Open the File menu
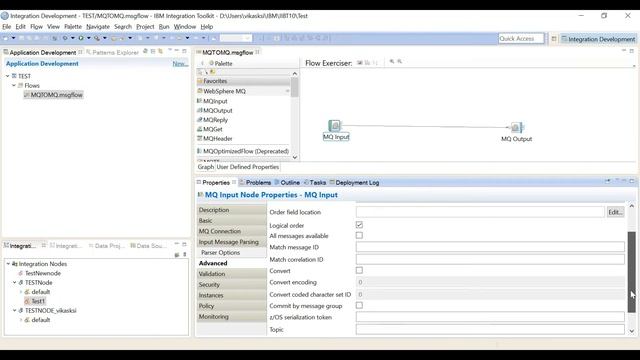 click(x=7, y=27)
